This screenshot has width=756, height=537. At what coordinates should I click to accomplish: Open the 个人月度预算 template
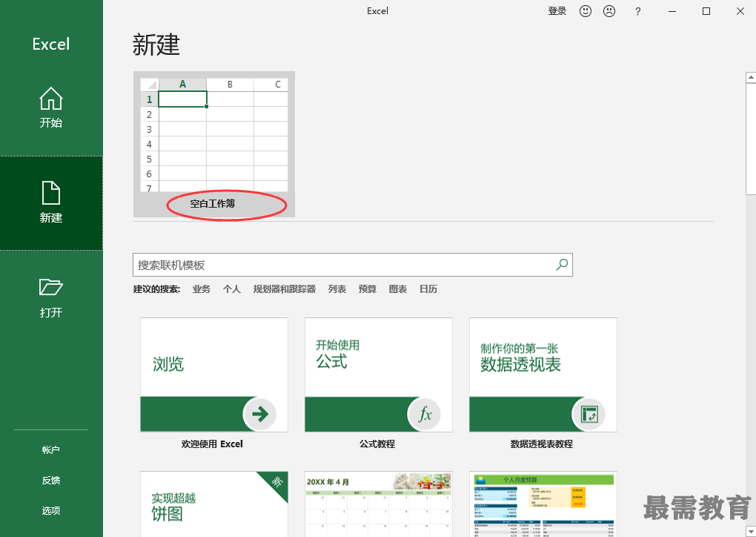(543, 504)
